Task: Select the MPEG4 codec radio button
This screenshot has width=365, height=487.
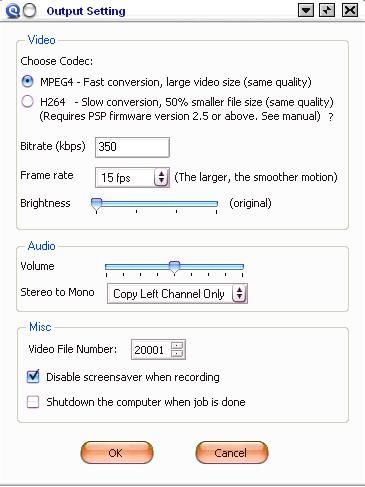Action: coord(27,82)
